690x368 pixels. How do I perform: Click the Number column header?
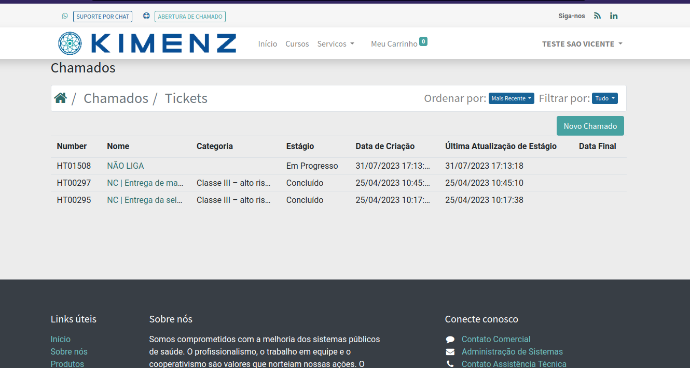[x=72, y=146]
